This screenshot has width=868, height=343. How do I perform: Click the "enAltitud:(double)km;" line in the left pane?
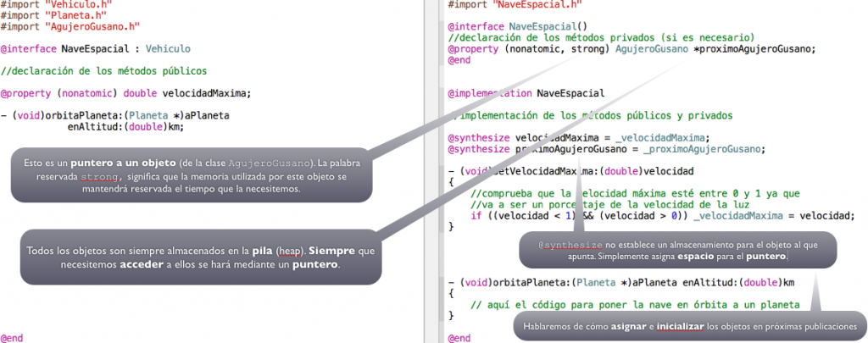point(125,126)
